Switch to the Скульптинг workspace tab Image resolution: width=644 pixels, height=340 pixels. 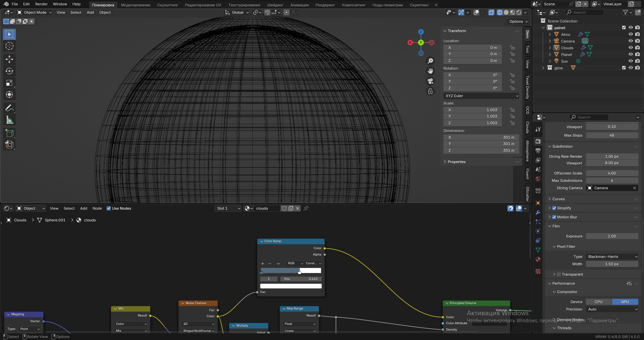coord(167,5)
